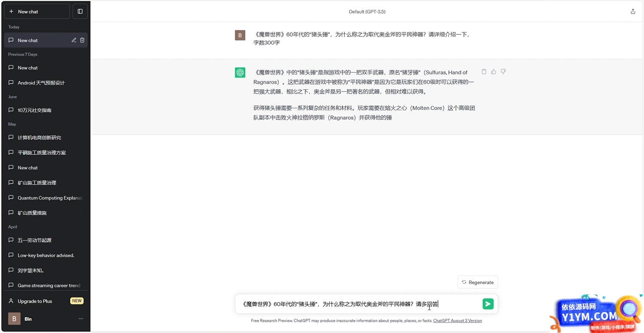The height and width of the screenshot is (333, 644).
Task: Open the three-dot menu beside Bin
Action: 81,319
